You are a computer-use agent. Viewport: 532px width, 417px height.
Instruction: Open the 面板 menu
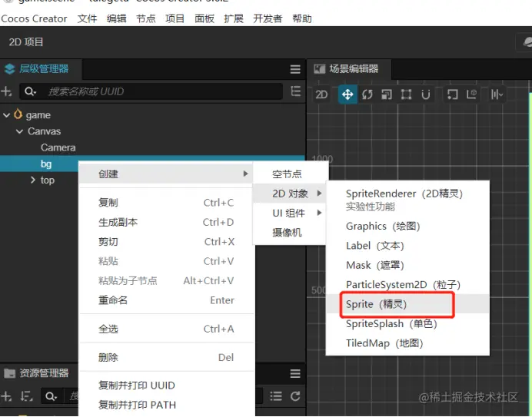coord(204,18)
